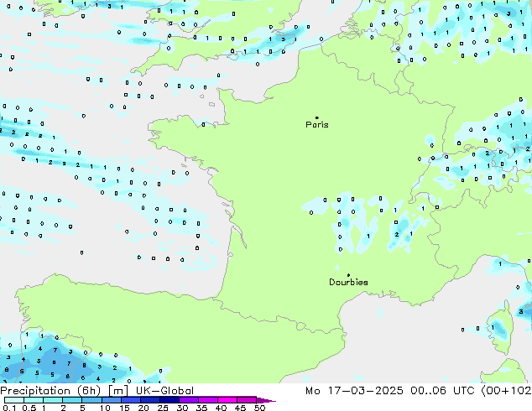
Task: Click the legend value '30'
Action: coord(182,408)
